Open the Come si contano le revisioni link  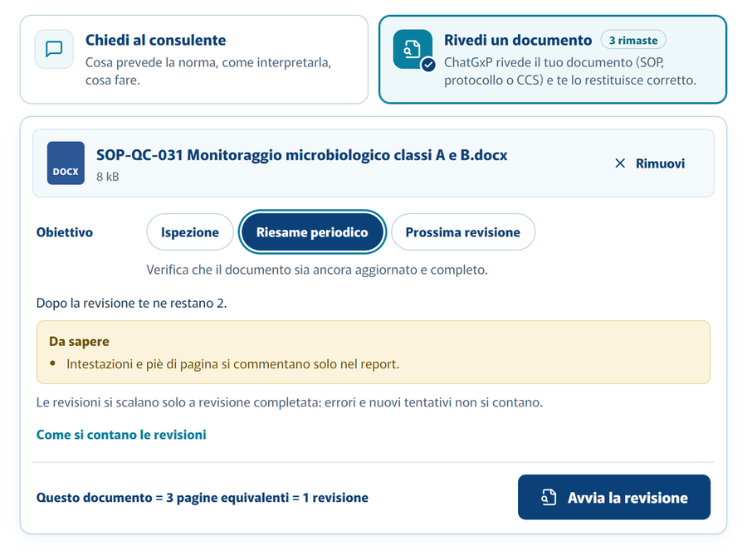(121, 435)
